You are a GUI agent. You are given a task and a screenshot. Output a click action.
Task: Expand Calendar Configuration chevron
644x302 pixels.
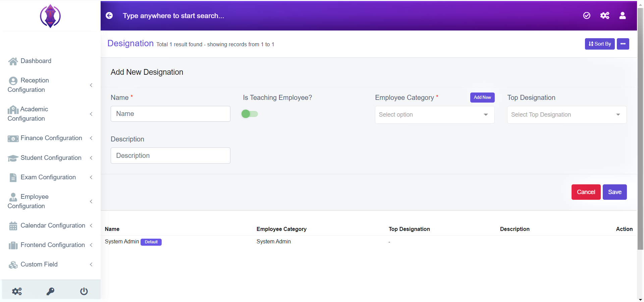(x=91, y=226)
